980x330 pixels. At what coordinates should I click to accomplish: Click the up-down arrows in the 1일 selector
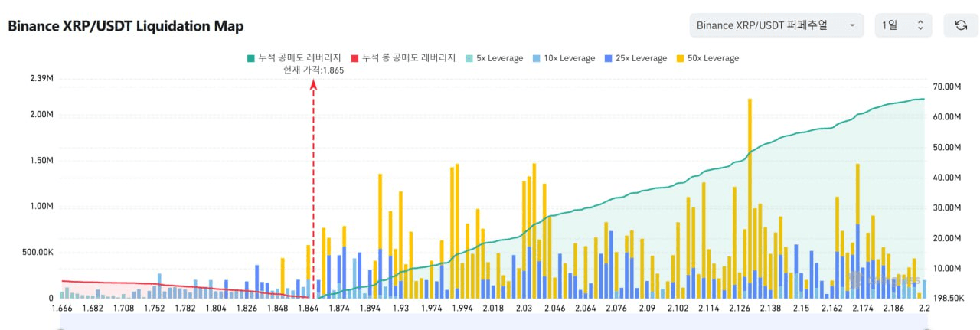pos(920,25)
